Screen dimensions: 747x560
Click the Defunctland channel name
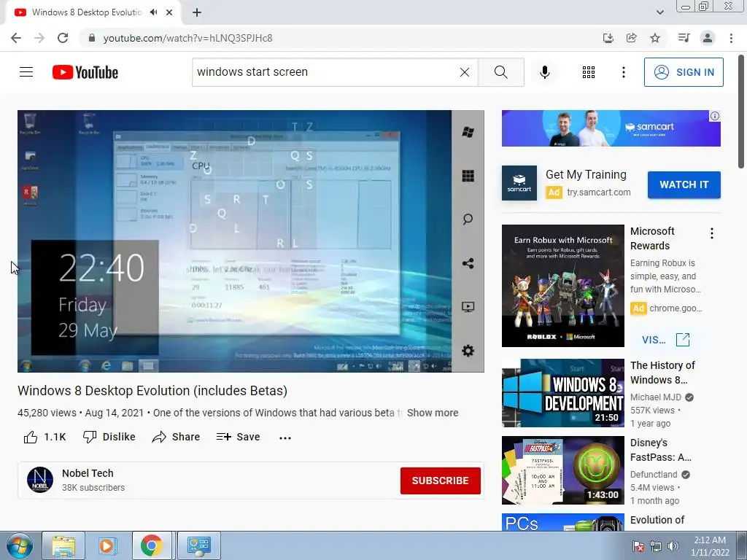[x=654, y=474]
